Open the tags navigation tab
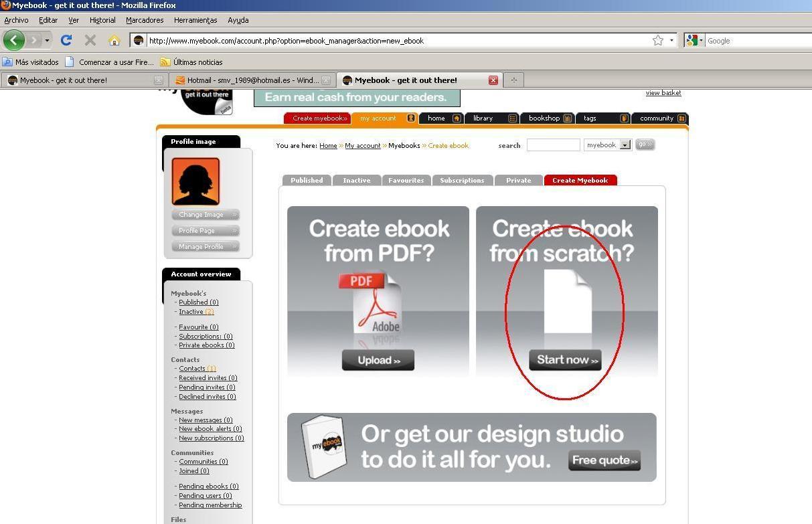 [604, 118]
